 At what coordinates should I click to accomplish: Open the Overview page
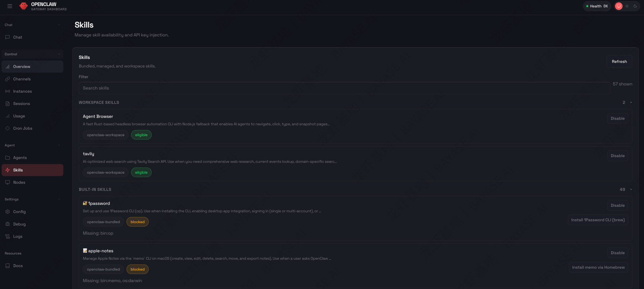(x=33, y=67)
